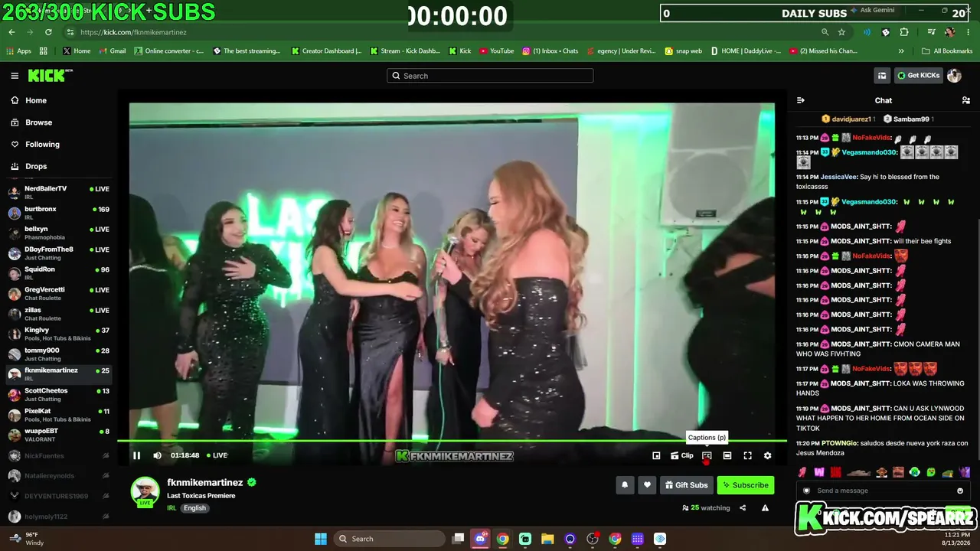
Task: Click the IRL category link under stream title
Action: click(171, 508)
